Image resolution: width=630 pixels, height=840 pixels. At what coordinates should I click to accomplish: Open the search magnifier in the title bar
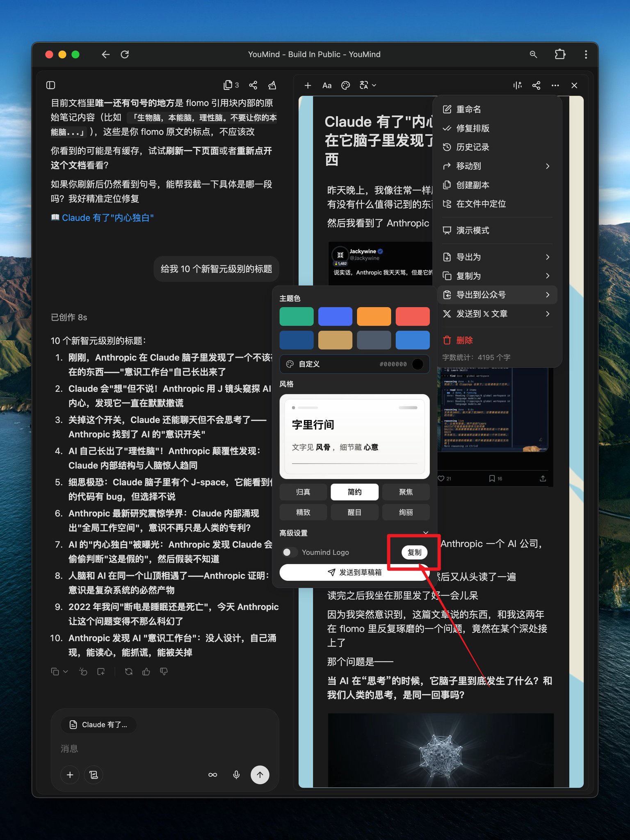tap(533, 55)
